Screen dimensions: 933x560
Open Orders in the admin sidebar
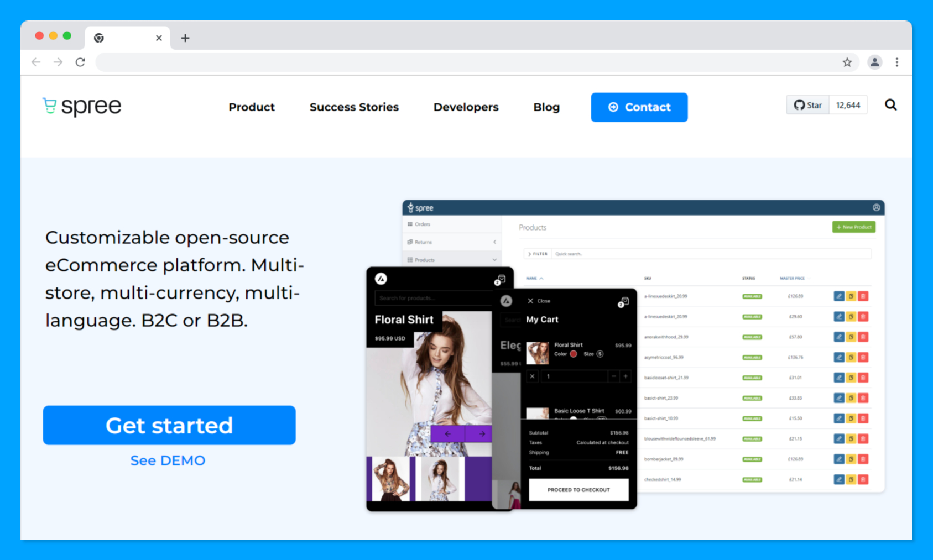pos(451,224)
